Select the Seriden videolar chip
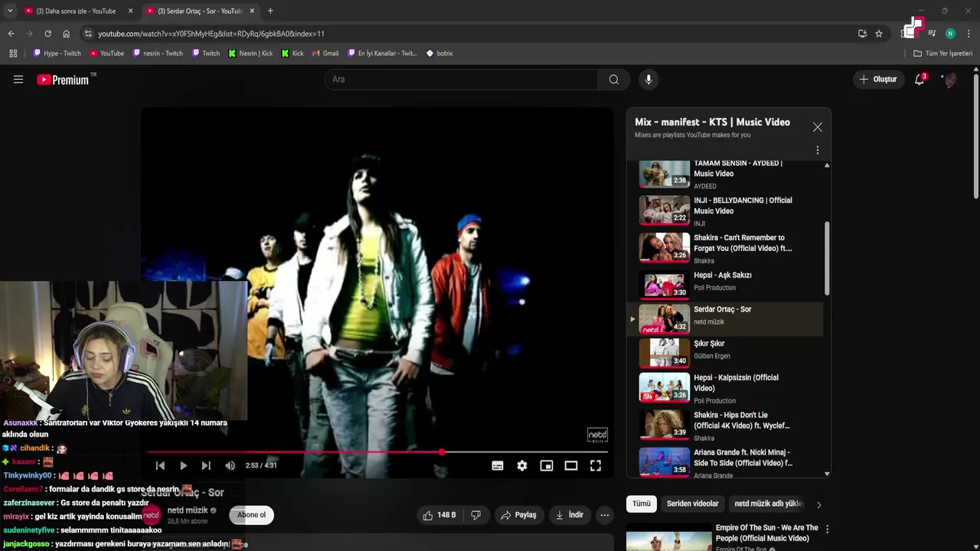The image size is (980, 551). coord(693,504)
